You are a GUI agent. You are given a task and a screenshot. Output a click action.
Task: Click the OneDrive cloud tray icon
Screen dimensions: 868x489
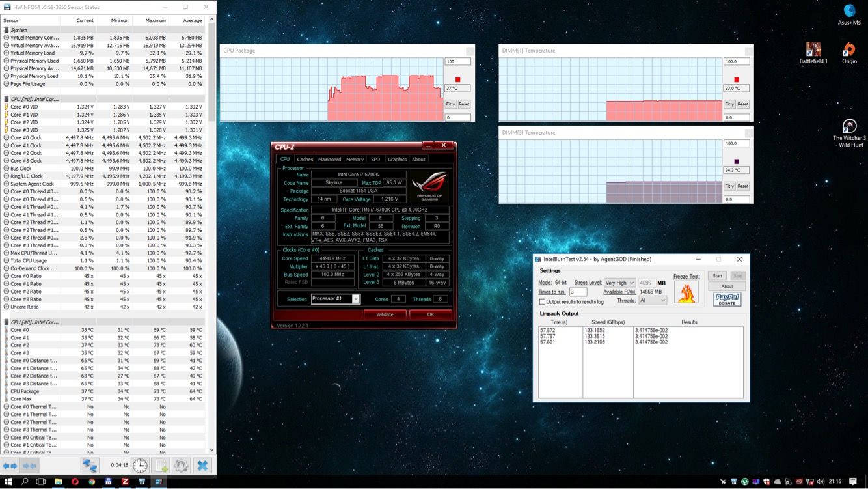click(778, 482)
